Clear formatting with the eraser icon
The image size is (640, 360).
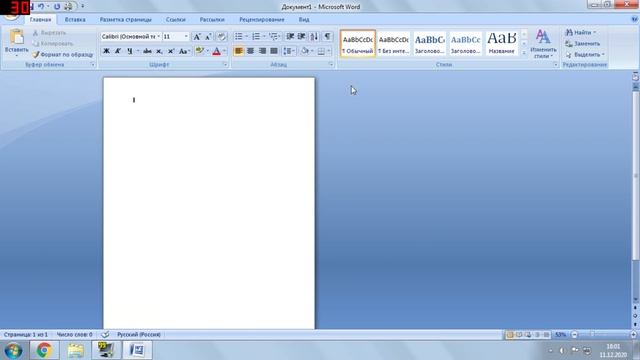222,37
